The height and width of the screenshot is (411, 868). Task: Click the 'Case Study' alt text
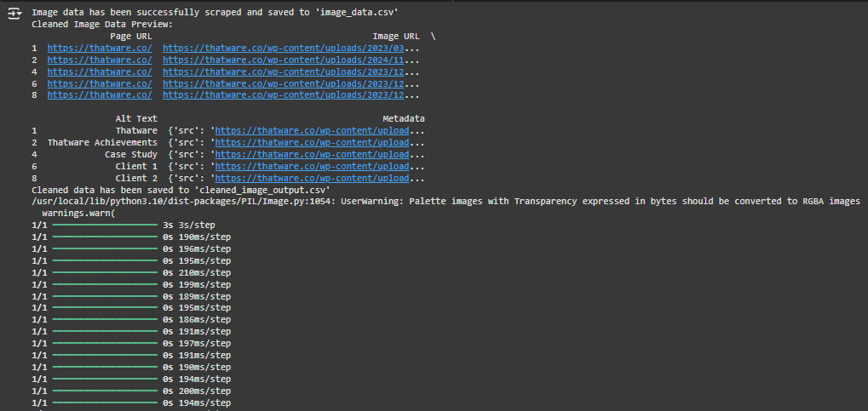[131, 155]
